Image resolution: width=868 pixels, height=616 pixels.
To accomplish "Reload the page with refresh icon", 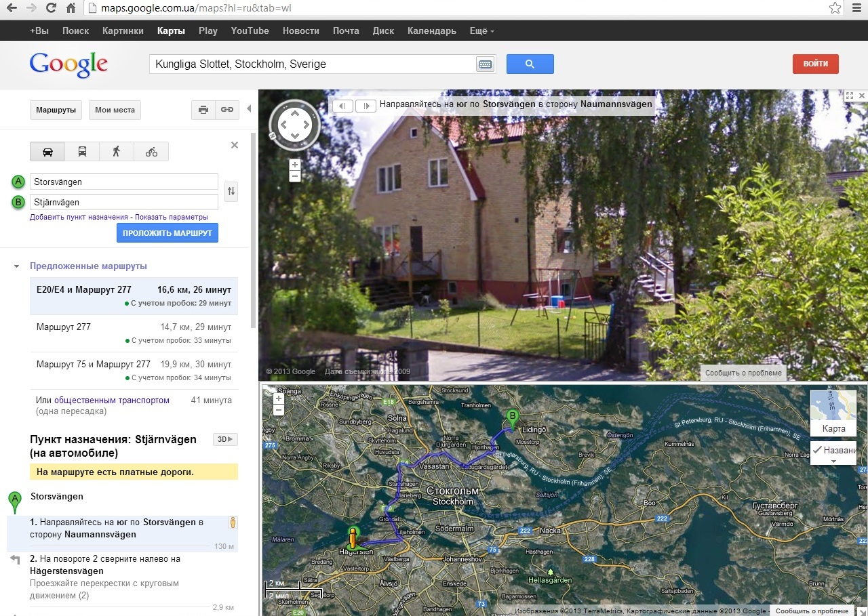I will tap(51, 9).
